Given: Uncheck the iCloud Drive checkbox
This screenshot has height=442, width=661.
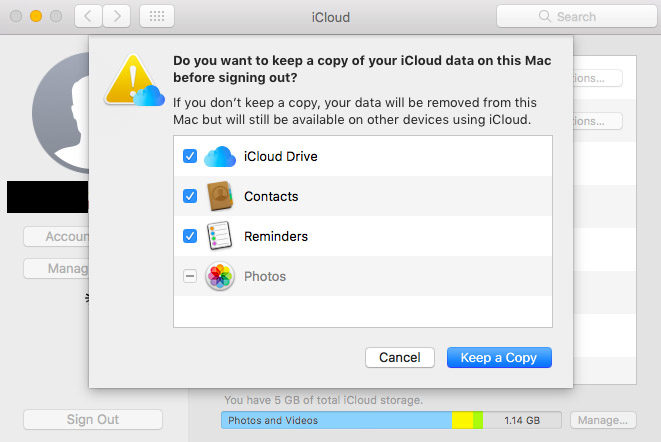Looking at the screenshot, I should pyautogui.click(x=190, y=157).
